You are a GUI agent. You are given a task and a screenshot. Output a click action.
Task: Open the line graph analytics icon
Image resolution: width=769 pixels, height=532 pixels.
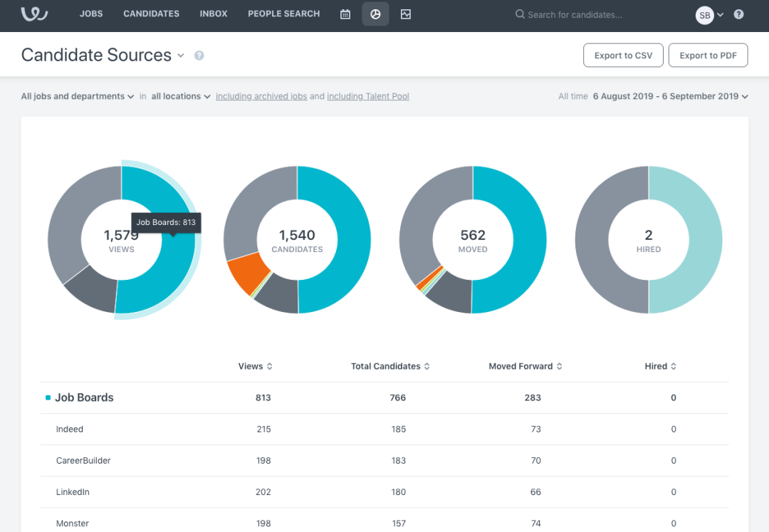click(x=406, y=14)
